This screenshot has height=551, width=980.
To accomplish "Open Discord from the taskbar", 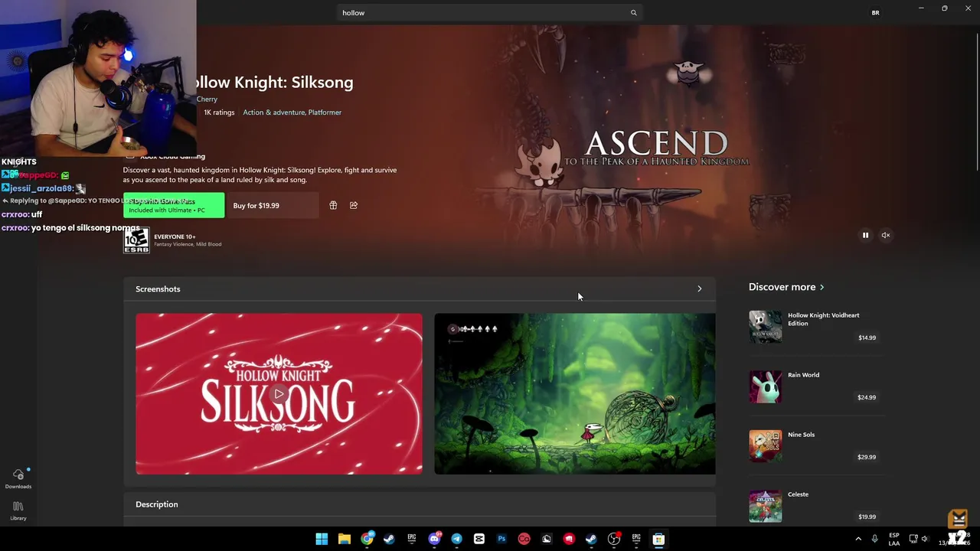I will click(434, 539).
